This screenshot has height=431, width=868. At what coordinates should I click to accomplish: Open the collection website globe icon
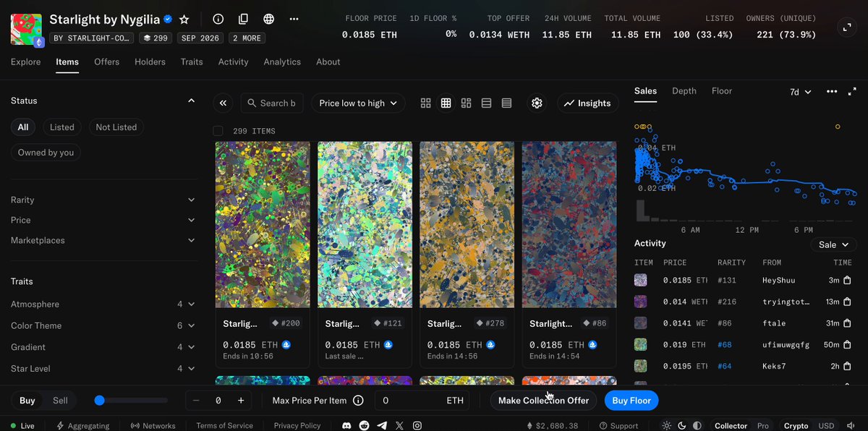pos(268,19)
